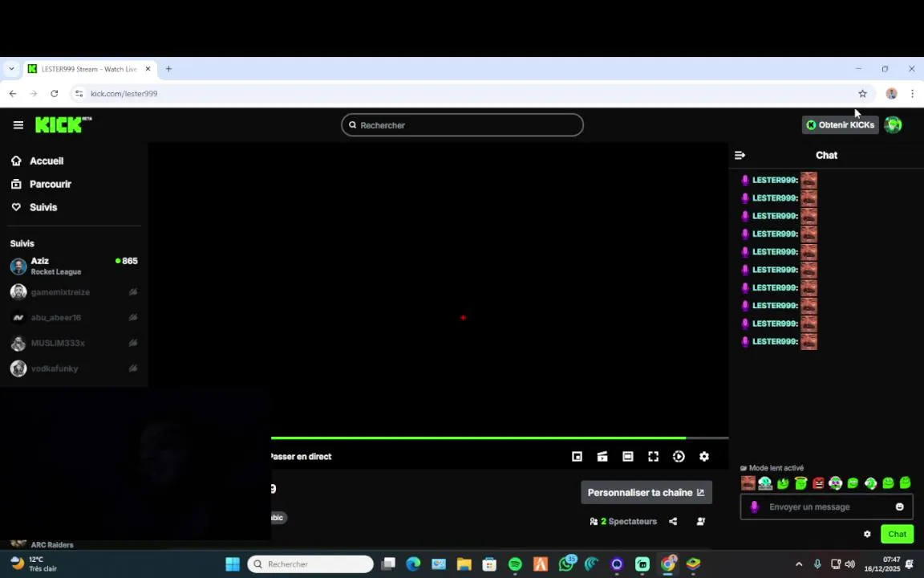Select the green halo angel emote
924x578 pixels.
pyautogui.click(x=800, y=483)
